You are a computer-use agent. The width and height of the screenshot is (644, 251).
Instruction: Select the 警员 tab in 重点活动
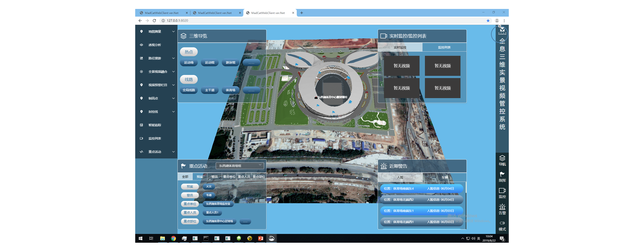tap(214, 177)
